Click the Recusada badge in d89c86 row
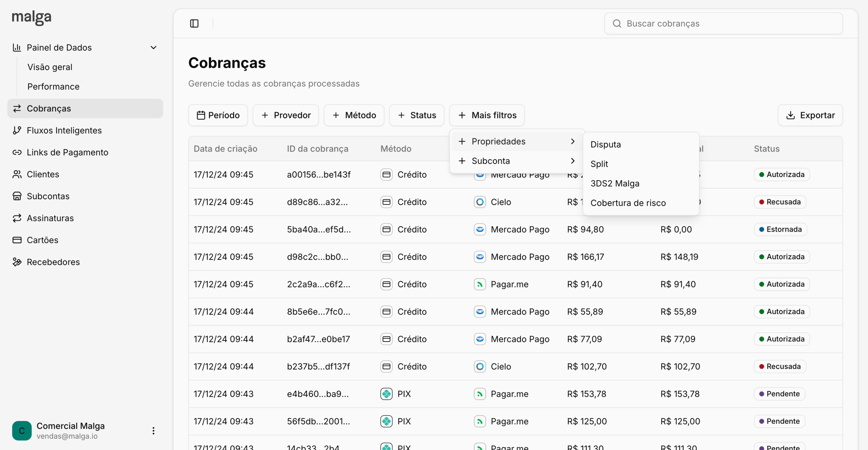868x450 pixels. [780, 202]
